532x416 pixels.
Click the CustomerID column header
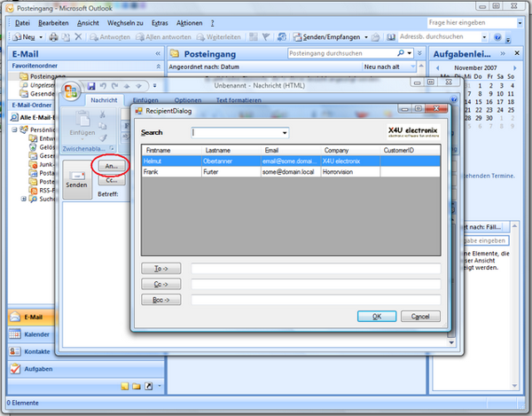click(x=411, y=150)
